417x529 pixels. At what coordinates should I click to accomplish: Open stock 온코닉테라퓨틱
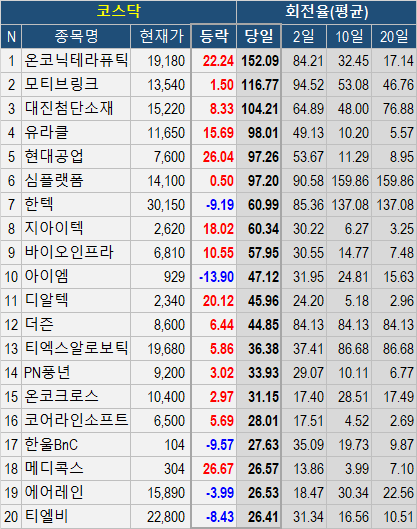(x=76, y=60)
